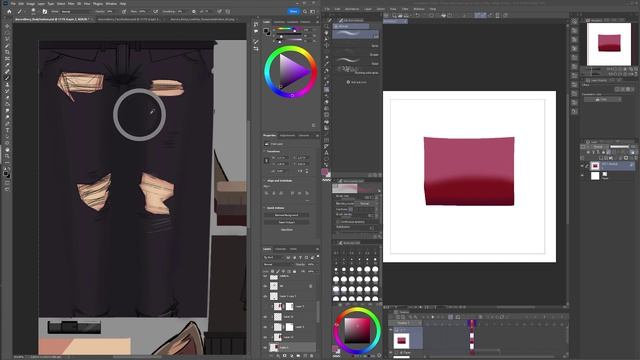640x360 pixels.
Task: Open the Layers panel flyout menu
Action: pos(317,249)
